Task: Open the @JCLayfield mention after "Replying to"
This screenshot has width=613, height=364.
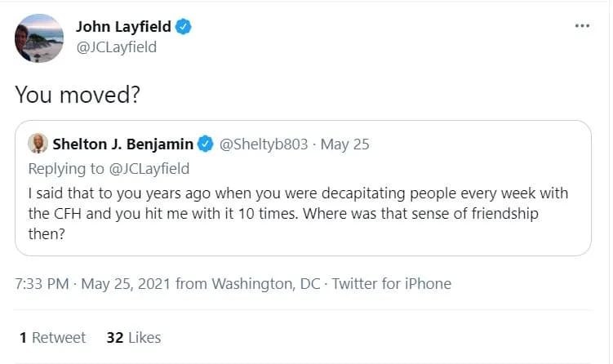Action: 151,169
